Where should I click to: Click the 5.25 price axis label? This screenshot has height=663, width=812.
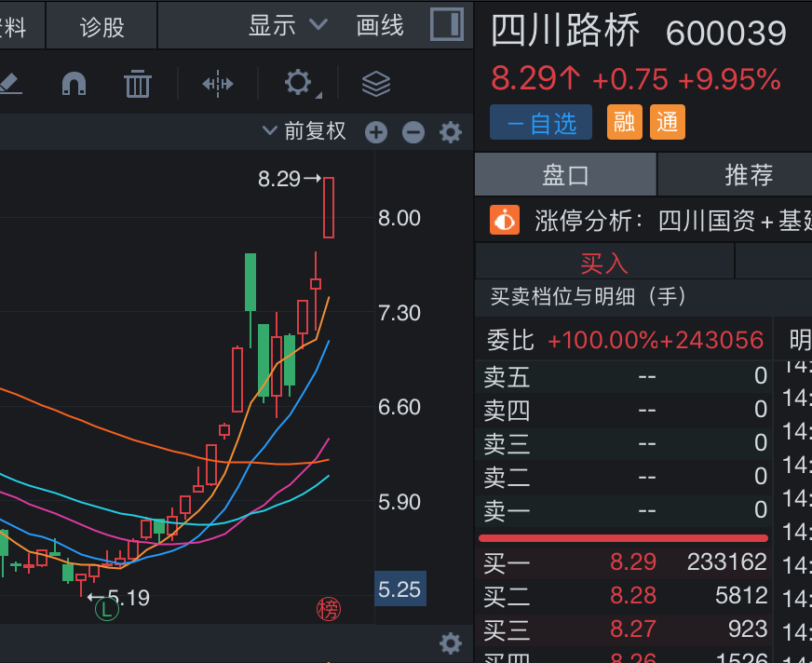[399, 589]
